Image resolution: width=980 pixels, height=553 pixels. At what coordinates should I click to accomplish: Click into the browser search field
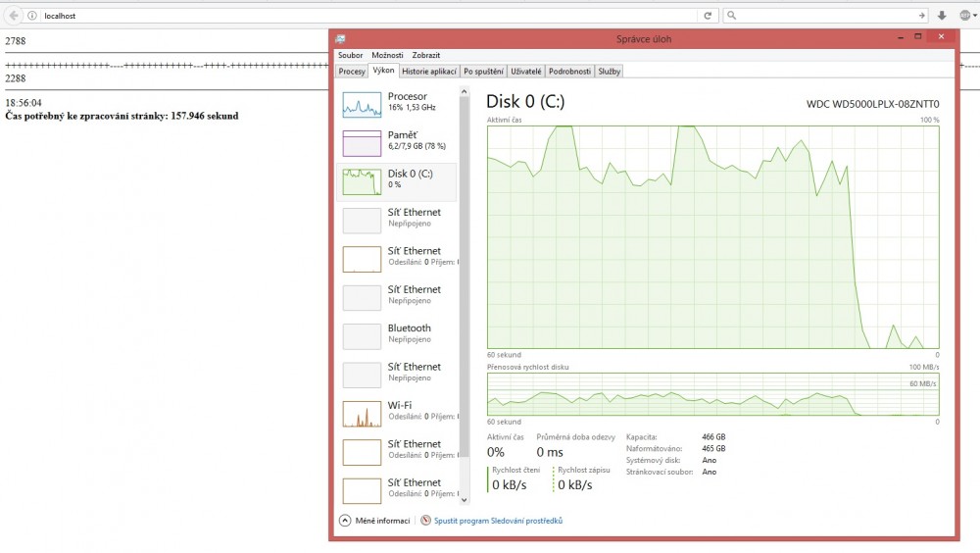pos(823,16)
